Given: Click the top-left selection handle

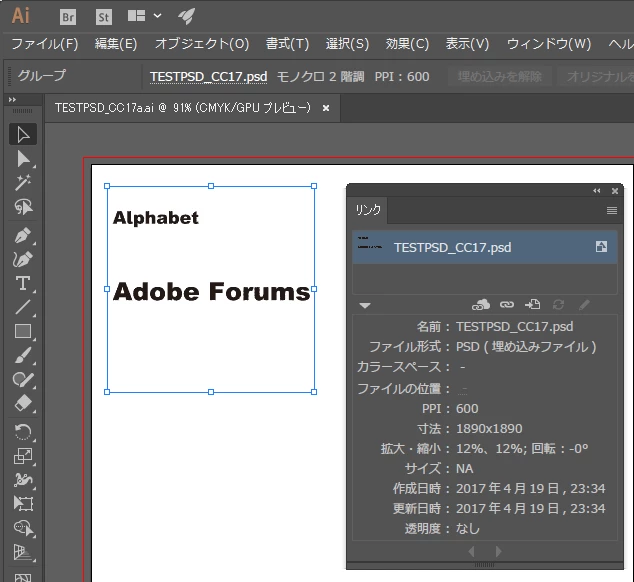Looking at the screenshot, I should [x=107, y=186].
